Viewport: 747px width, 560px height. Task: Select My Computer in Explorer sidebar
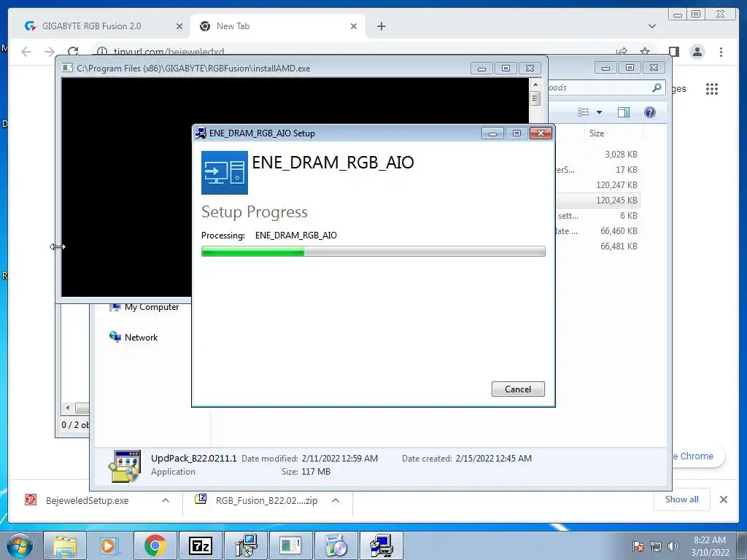[x=144, y=307]
